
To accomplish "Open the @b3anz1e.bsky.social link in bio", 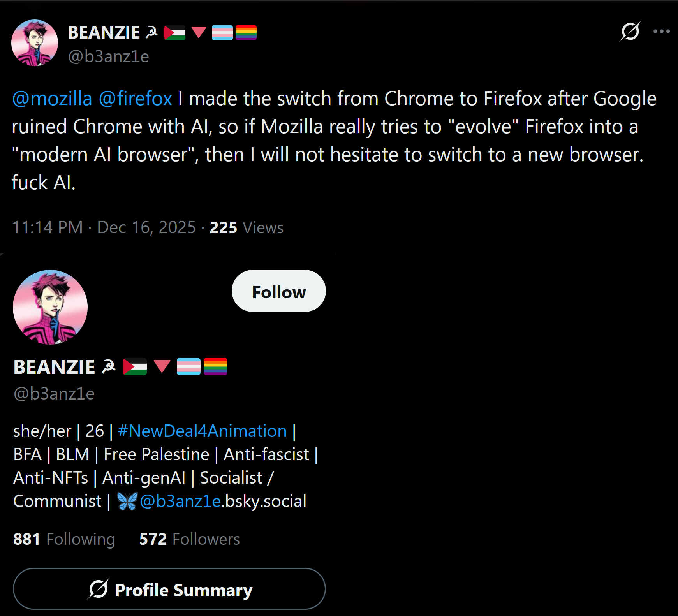I will (223, 501).
